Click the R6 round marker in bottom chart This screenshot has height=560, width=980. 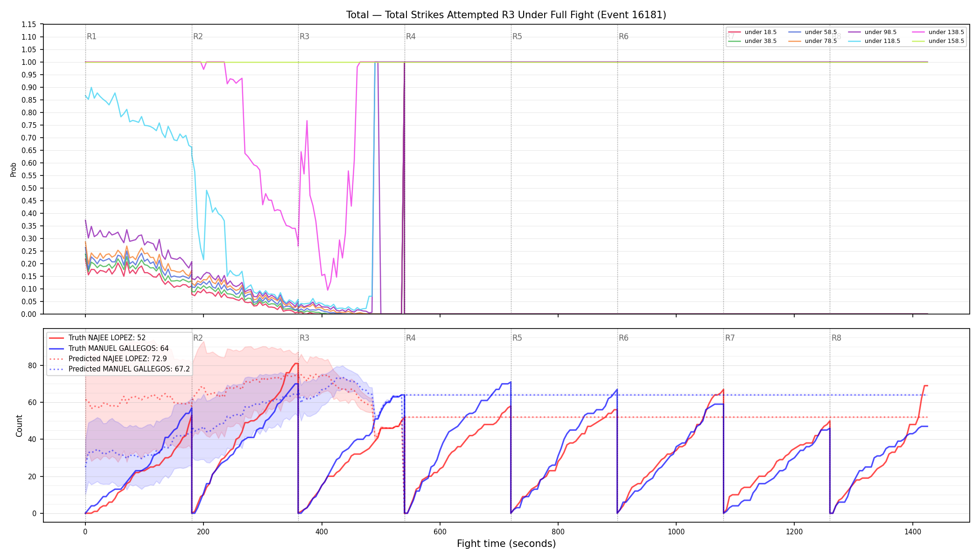pyautogui.click(x=623, y=338)
